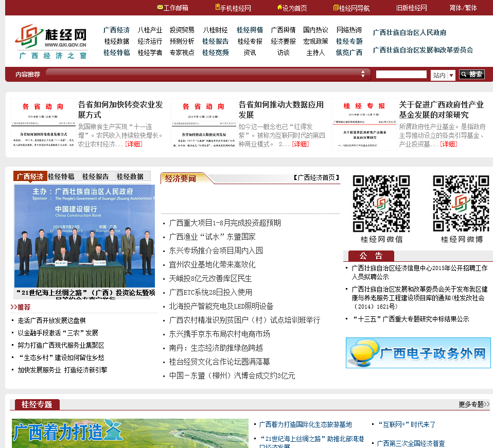Click the 广西电子政务外网 banner

pos(418,353)
